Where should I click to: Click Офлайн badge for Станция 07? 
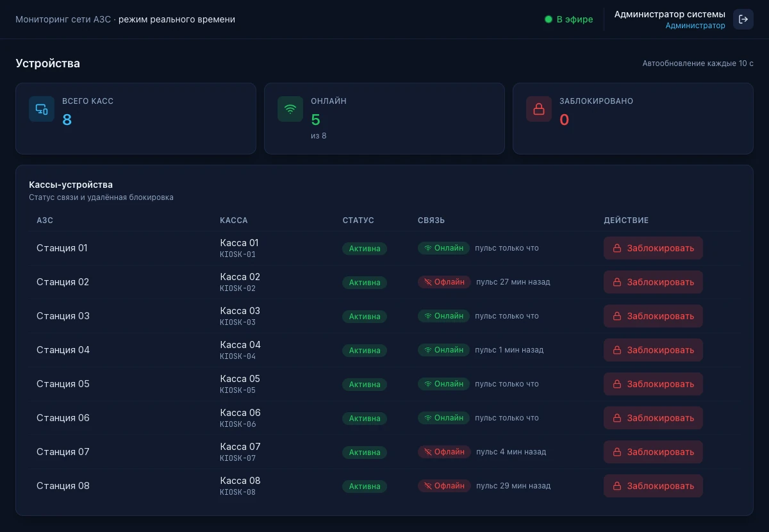444,452
